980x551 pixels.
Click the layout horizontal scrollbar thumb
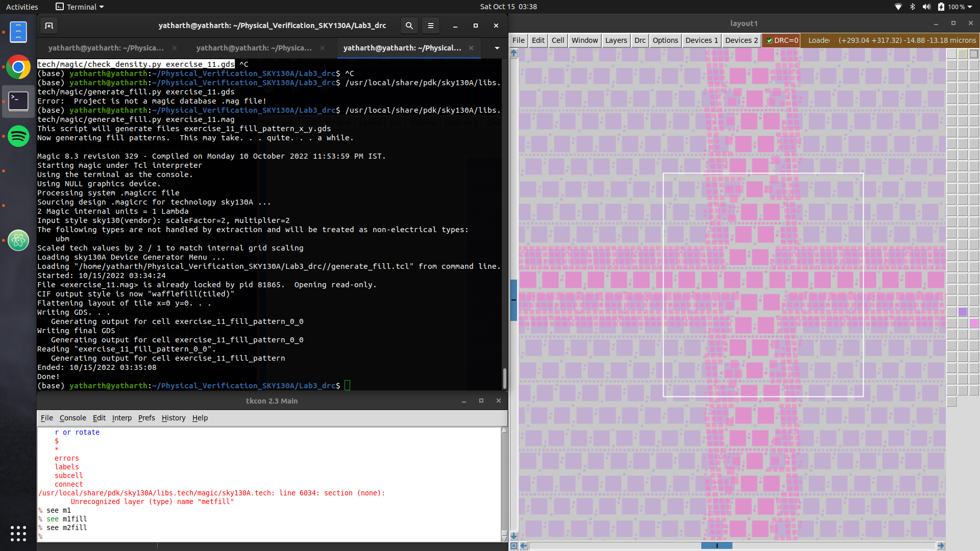pyautogui.click(x=717, y=546)
